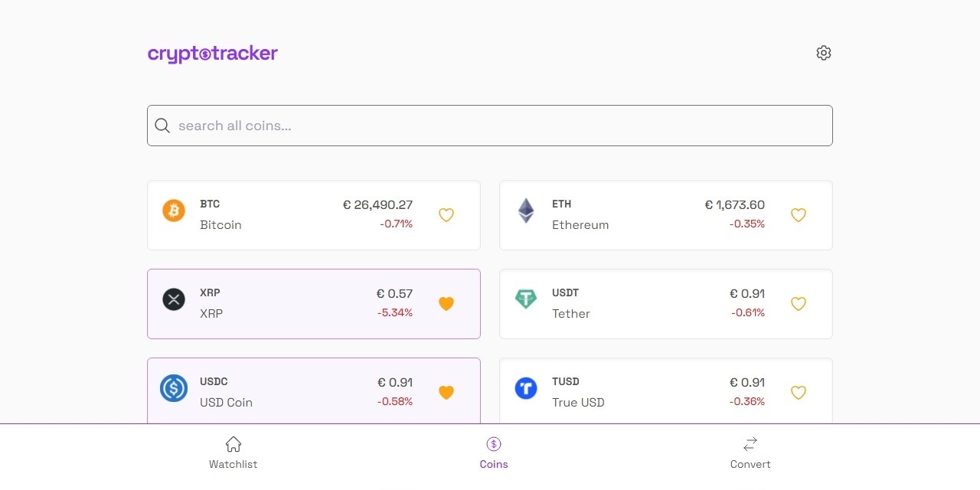Focus the search all coins field
This screenshot has height=490, width=980.
(490, 126)
